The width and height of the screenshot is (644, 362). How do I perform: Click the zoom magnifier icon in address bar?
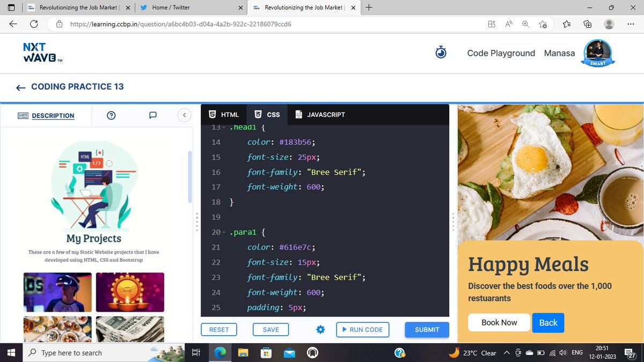pos(525,24)
